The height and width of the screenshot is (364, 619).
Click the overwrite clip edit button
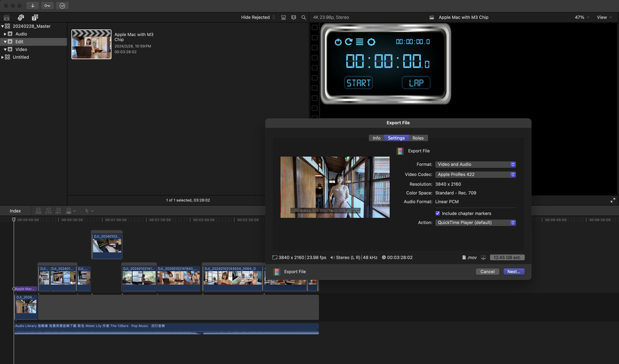coord(69,211)
